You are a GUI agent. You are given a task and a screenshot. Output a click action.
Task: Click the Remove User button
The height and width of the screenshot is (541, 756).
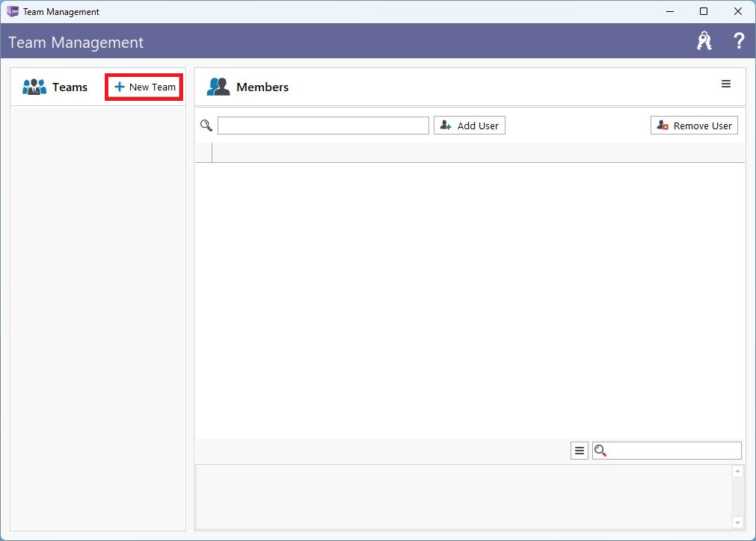tap(694, 126)
